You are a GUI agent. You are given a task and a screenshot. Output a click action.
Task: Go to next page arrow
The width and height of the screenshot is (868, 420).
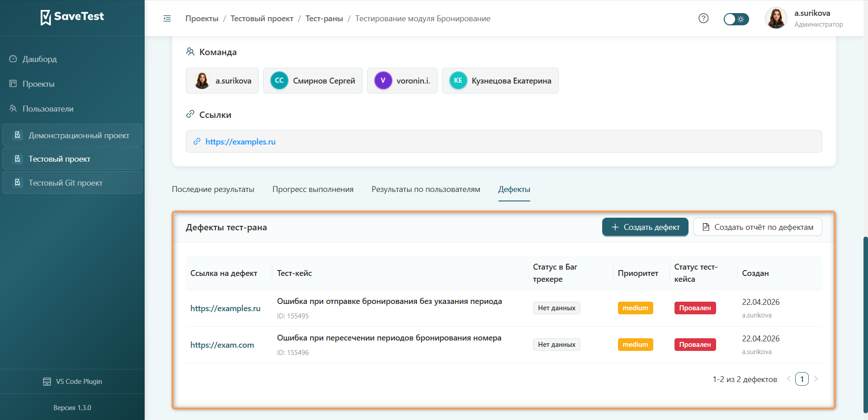pyautogui.click(x=816, y=379)
